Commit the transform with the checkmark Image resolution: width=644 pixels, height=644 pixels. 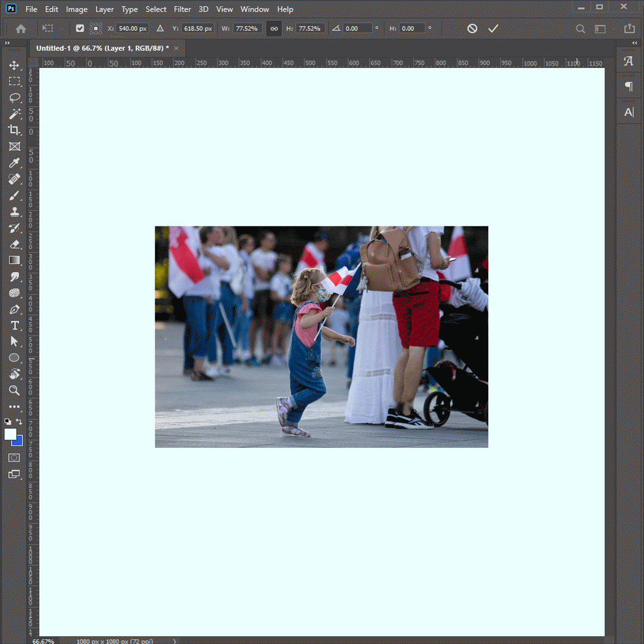pos(493,28)
